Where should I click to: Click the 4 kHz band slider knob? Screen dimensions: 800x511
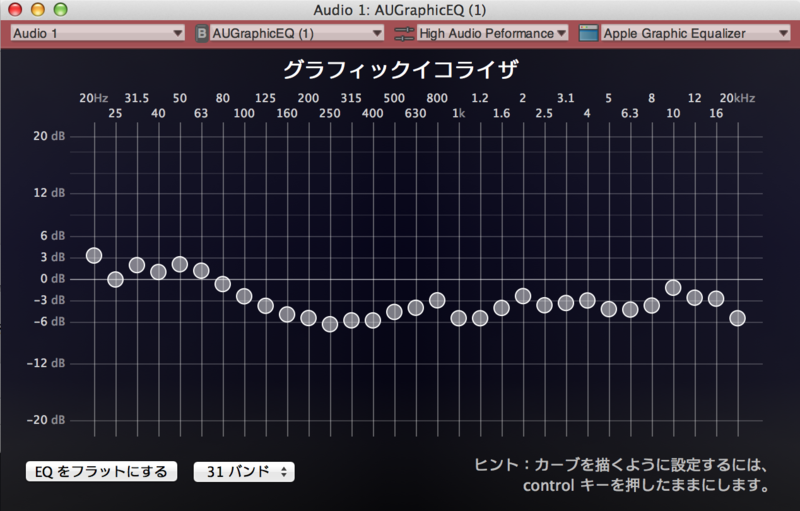coord(587,301)
